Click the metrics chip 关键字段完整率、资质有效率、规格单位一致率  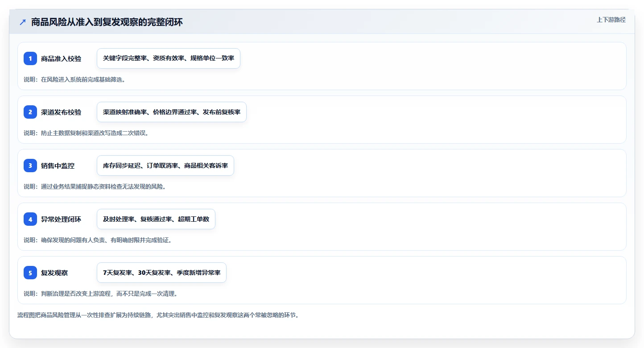click(x=169, y=58)
